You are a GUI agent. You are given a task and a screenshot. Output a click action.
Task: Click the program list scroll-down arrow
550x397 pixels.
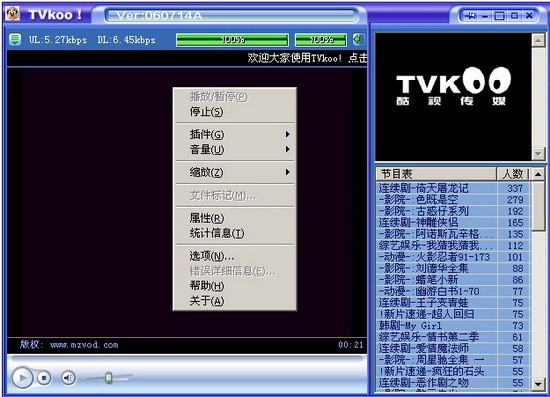[538, 384]
